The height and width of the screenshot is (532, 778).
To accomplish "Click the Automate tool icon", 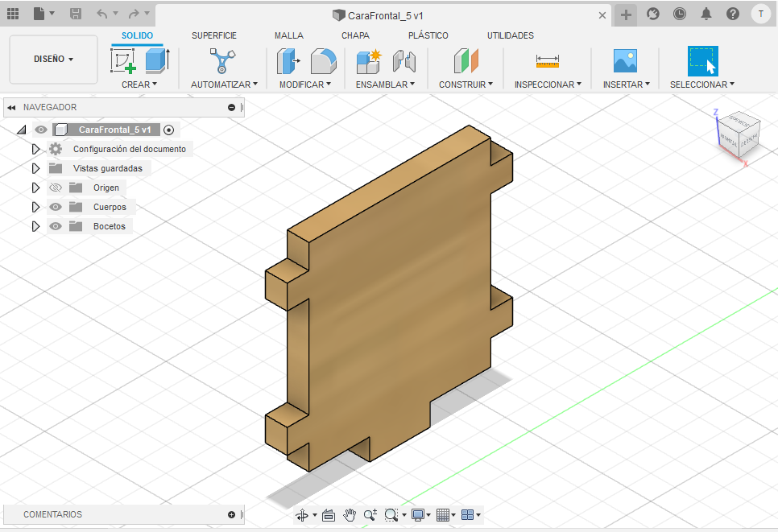I will pos(222,61).
